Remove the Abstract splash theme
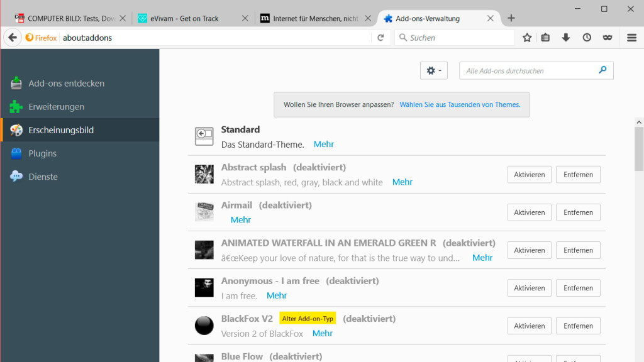Viewport: 644px width, 362px height. 579,175
